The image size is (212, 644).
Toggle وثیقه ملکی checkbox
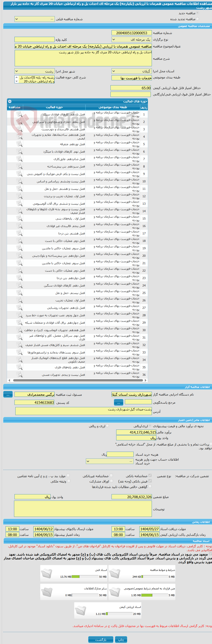(69, 481)
